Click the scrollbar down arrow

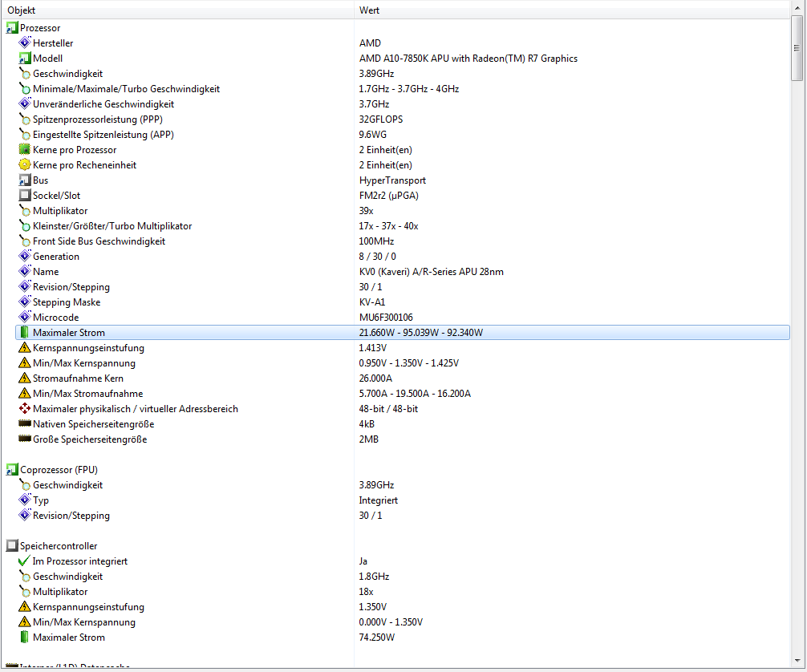[797, 661]
